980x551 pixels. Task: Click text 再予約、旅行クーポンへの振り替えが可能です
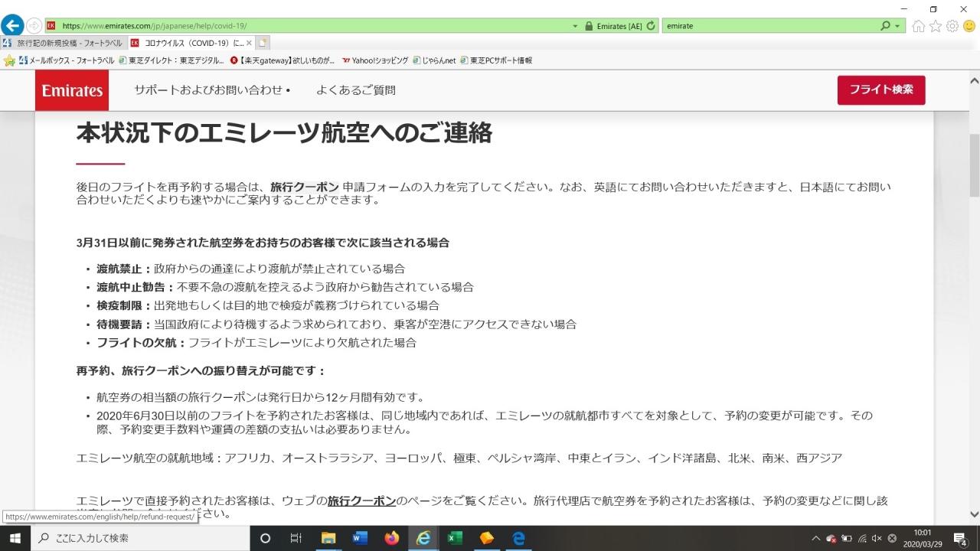201,370
